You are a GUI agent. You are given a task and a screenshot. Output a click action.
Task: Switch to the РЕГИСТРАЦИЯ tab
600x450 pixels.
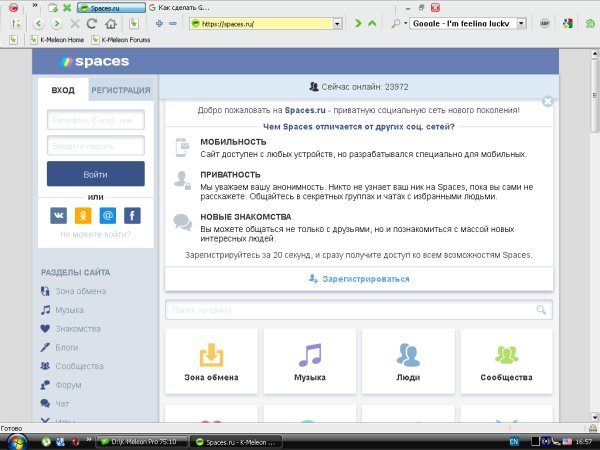pyautogui.click(x=121, y=90)
